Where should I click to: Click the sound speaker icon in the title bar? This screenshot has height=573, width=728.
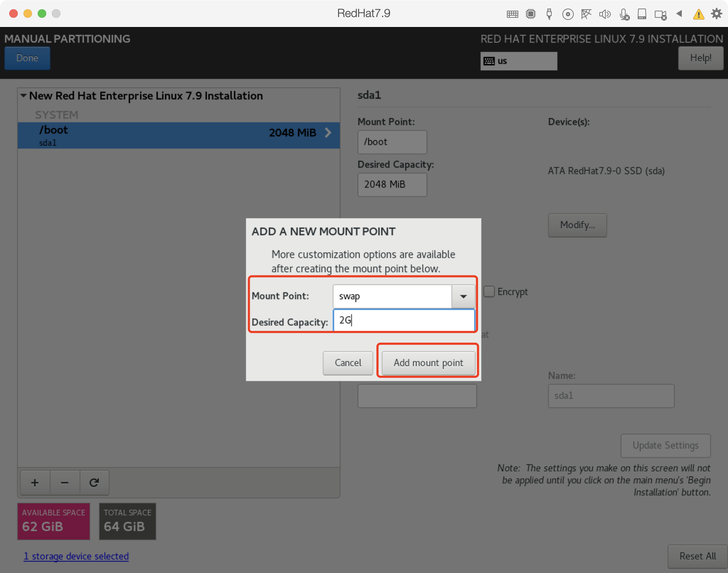605,14
